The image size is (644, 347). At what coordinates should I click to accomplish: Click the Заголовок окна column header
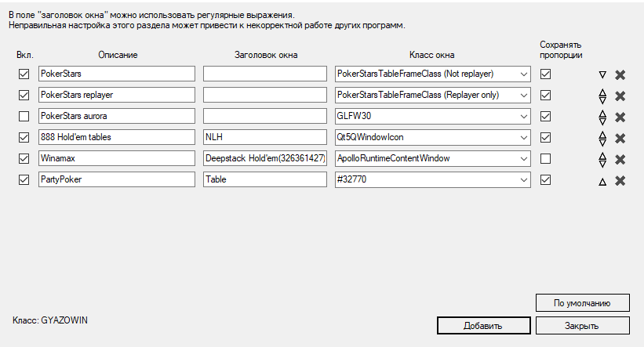click(266, 55)
